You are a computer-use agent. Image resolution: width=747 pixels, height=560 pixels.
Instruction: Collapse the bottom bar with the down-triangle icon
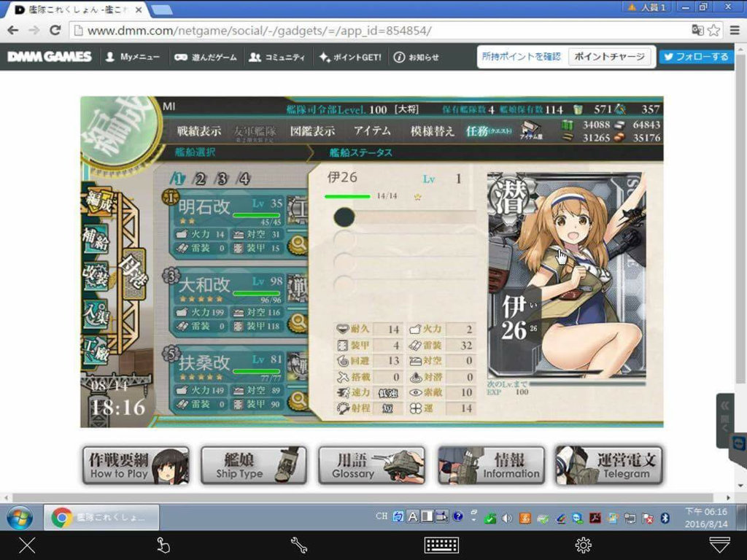pyautogui.click(x=719, y=545)
